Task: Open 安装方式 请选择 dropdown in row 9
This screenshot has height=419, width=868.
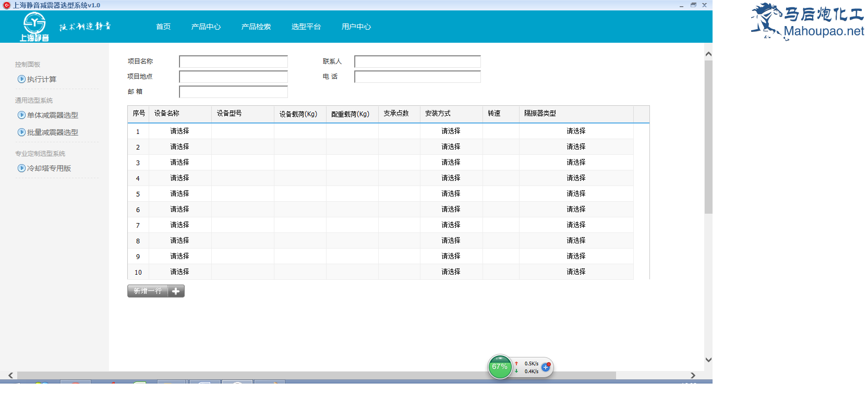Action: 451,256
